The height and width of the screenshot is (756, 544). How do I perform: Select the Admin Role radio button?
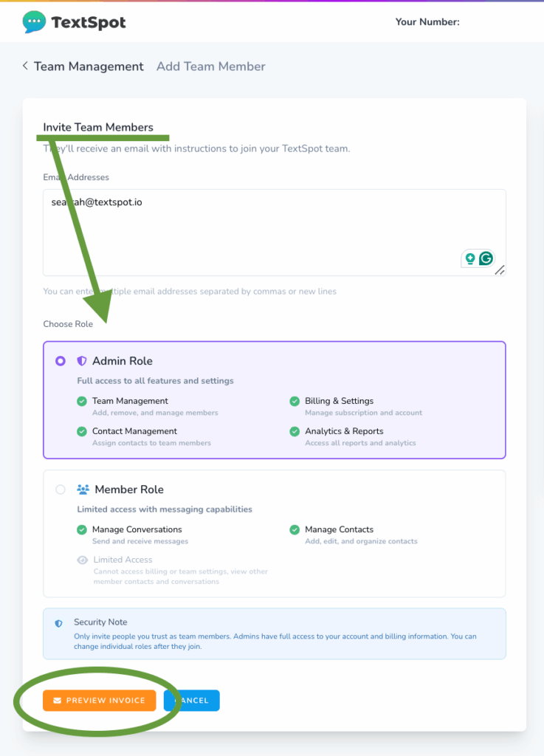(61, 361)
